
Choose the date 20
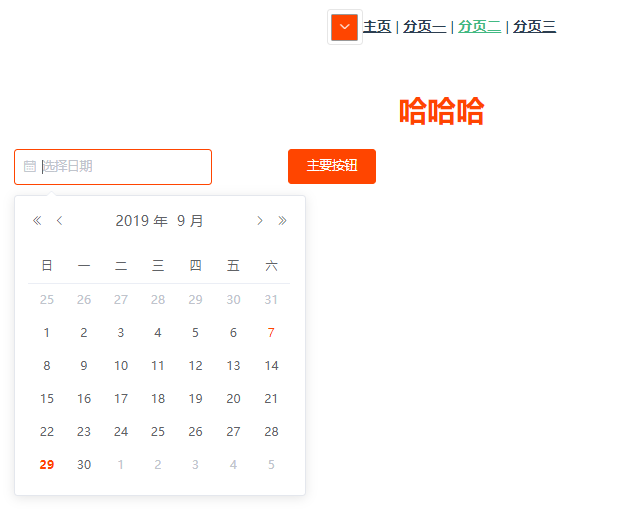(x=233, y=399)
